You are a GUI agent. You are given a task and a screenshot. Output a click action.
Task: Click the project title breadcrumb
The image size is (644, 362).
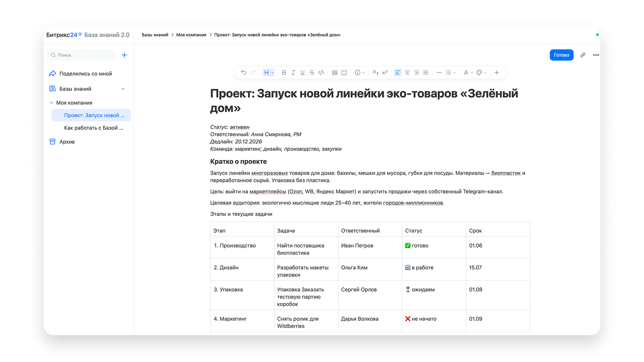pyautogui.click(x=277, y=35)
